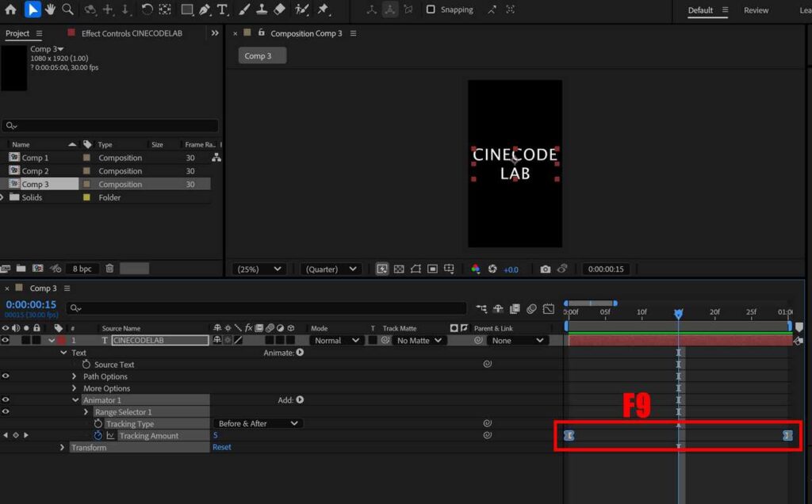The height and width of the screenshot is (504, 812).
Task: Click the Tracking Amount value 5
Action: [216, 435]
